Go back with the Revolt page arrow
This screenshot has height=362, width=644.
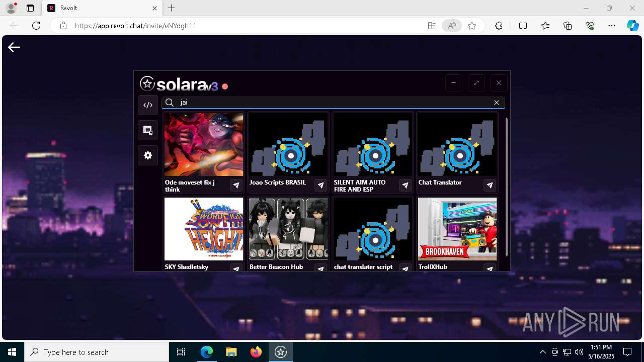tap(14, 47)
